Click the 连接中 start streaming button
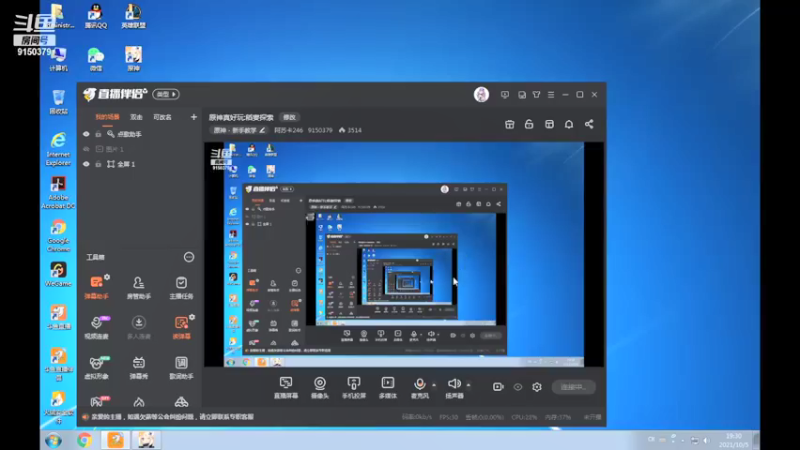This screenshot has width=800, height=450. 573,387
